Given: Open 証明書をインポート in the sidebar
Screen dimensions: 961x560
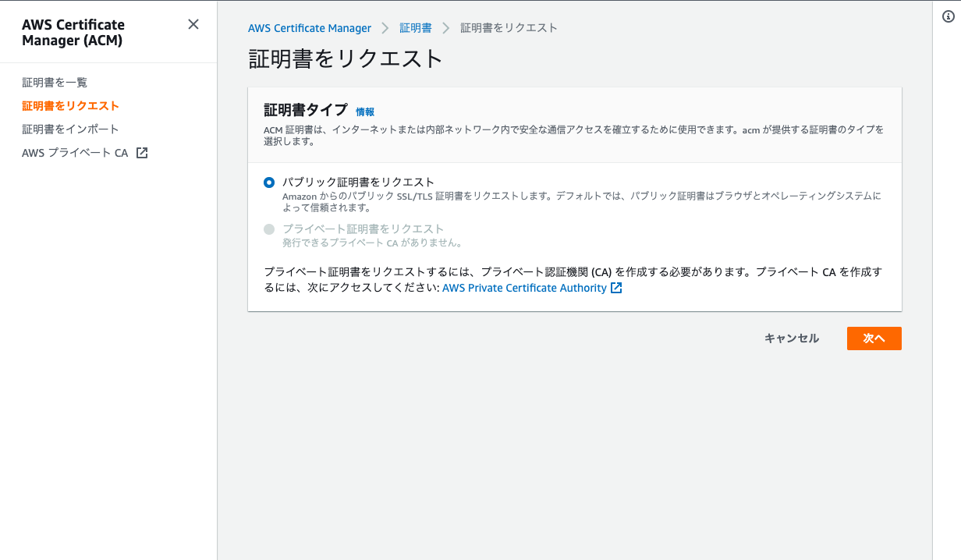Looking at the screenshot, I should pyautogui.click(x=70, y=129).
